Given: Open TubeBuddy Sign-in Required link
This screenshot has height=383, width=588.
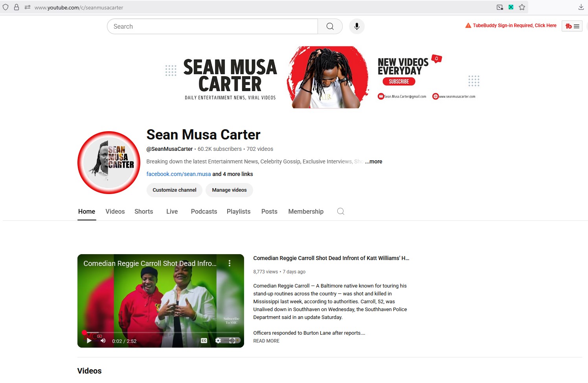Looking at the screenshot, I should [514, 26].
